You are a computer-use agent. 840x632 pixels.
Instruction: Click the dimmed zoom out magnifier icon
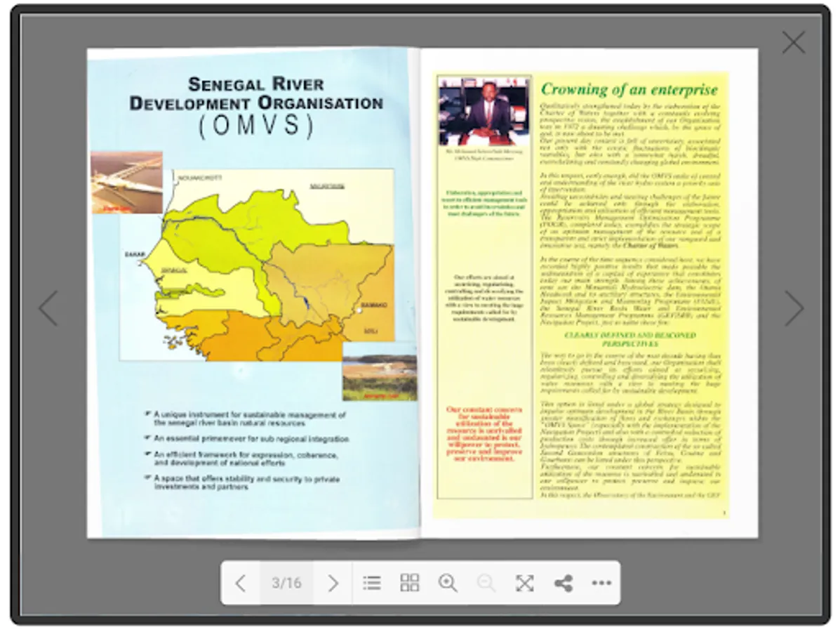point(486,583)
